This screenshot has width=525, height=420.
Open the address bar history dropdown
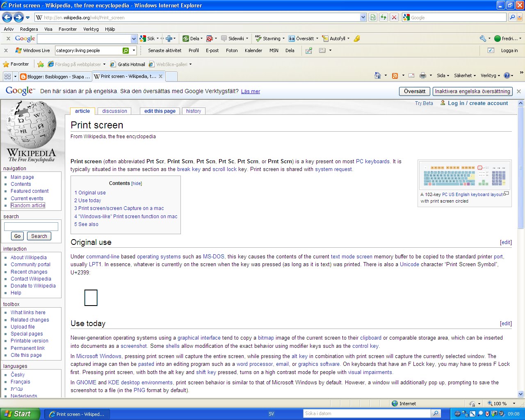[363, 17]
